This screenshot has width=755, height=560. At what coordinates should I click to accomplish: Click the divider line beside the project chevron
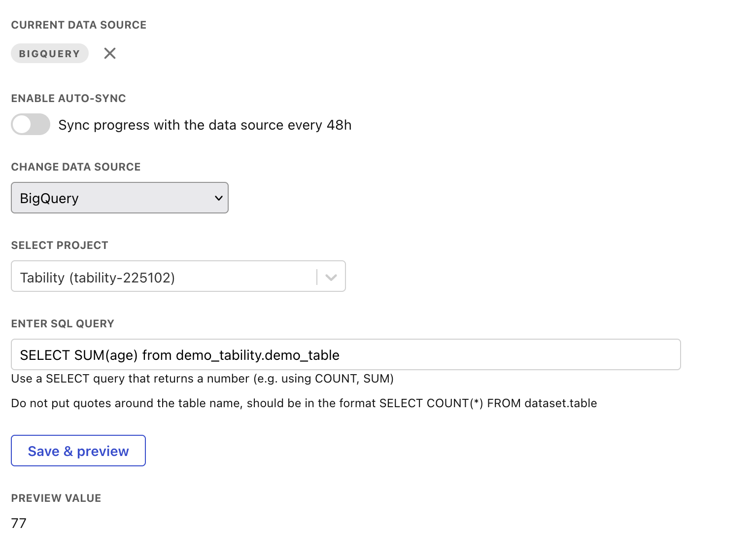[x=317, y=277]
